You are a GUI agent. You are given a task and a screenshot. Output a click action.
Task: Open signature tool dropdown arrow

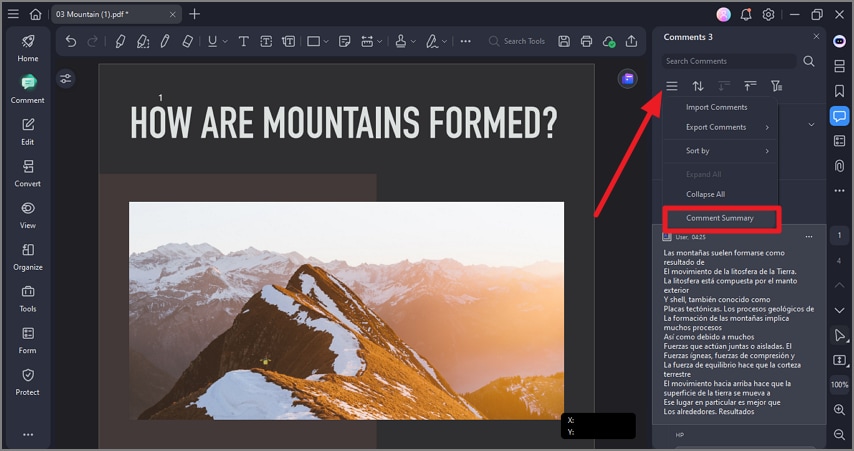(x=444, y=41)
